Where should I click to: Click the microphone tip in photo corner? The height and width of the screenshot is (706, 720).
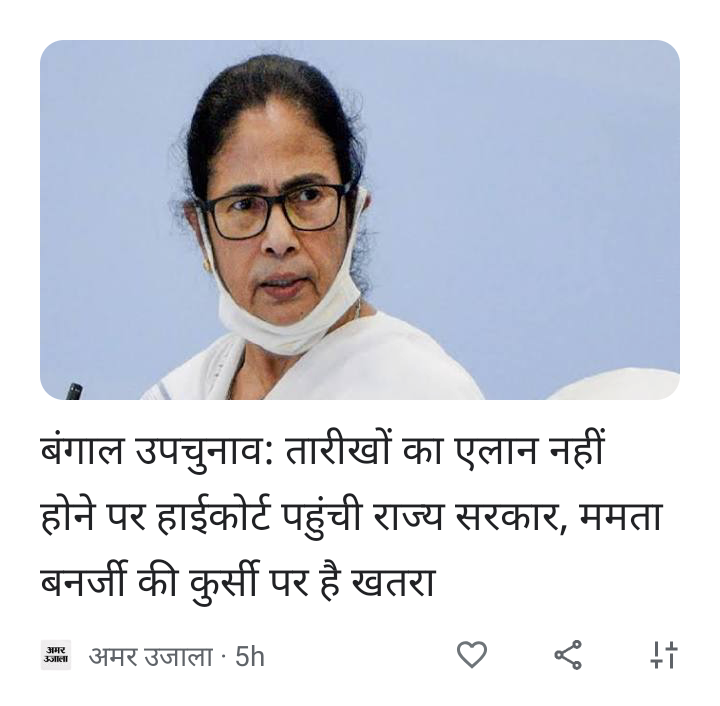point(73,391)
